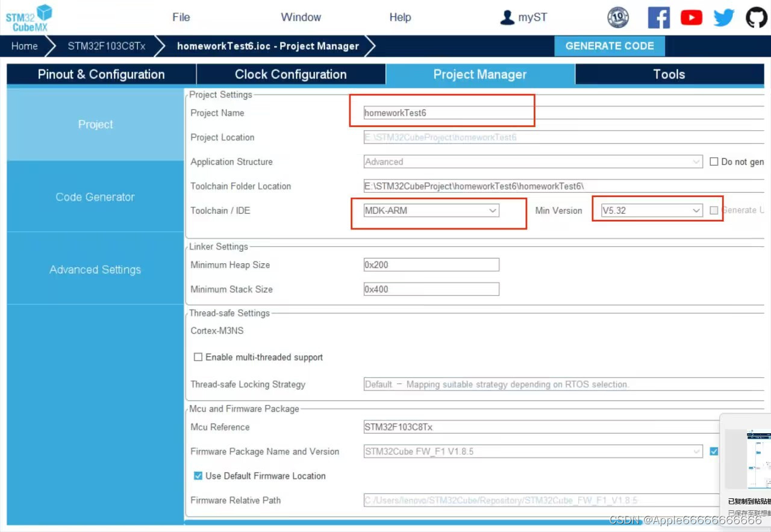Screen dimensions: 771x532
Task: Enable multi-threaded support checkbox
Action: [x=198, y=357]
